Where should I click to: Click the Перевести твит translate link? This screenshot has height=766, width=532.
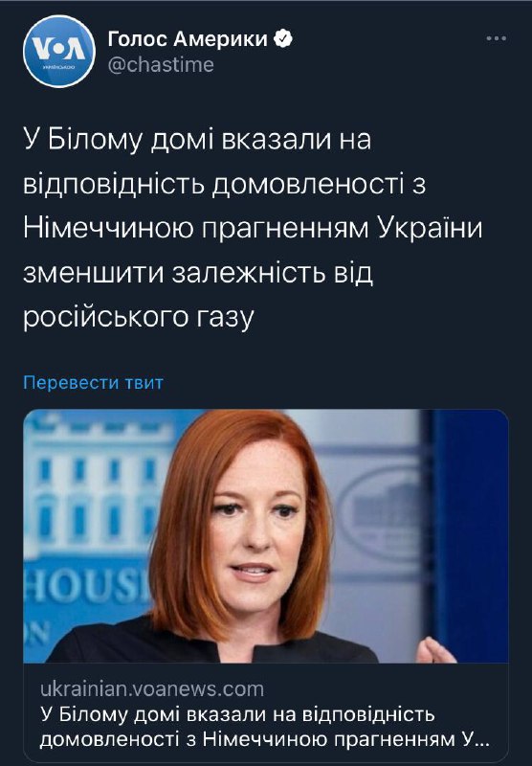93,382
